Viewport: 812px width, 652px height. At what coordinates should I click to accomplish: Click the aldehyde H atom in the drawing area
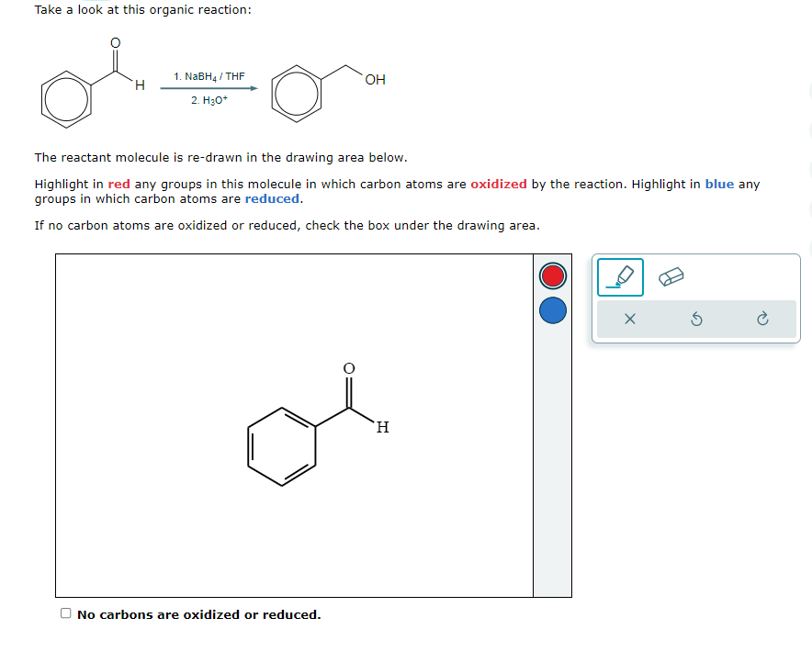point(381,427)
